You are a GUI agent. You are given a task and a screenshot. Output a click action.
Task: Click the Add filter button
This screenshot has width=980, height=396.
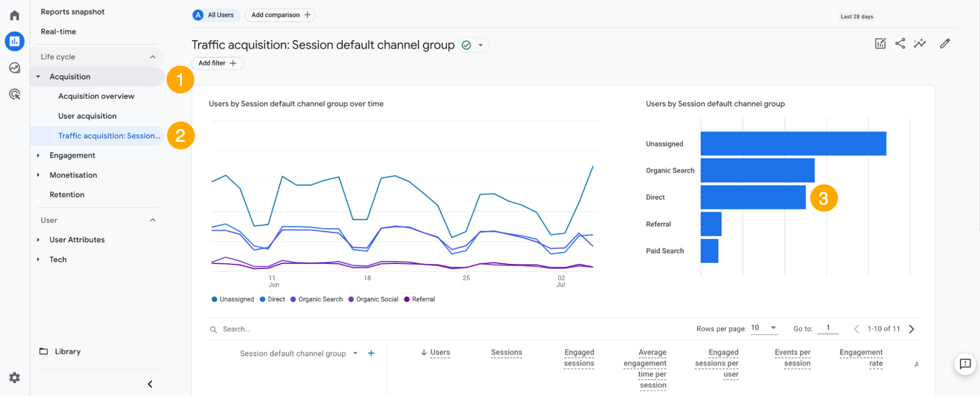tap(217, 63)
